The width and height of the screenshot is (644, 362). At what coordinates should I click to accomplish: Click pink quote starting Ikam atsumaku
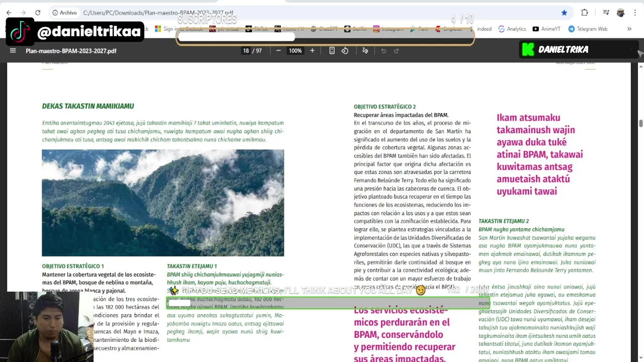[540, 154]
